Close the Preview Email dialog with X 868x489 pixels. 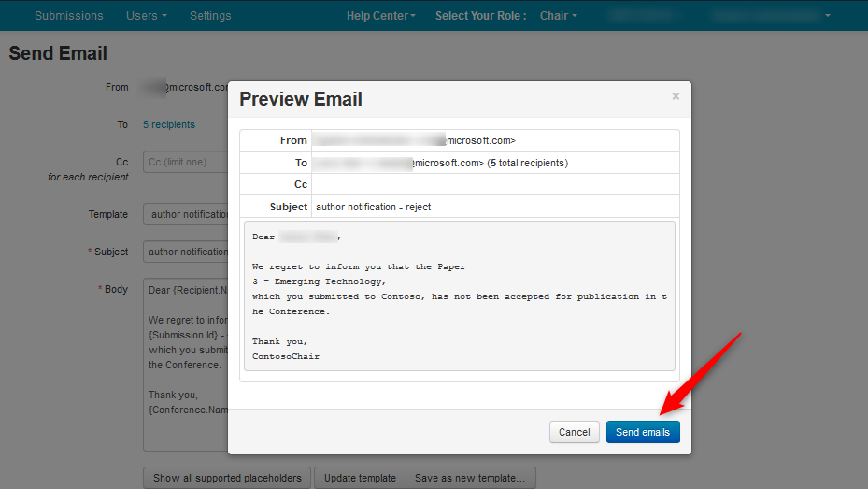coord(676,96)
